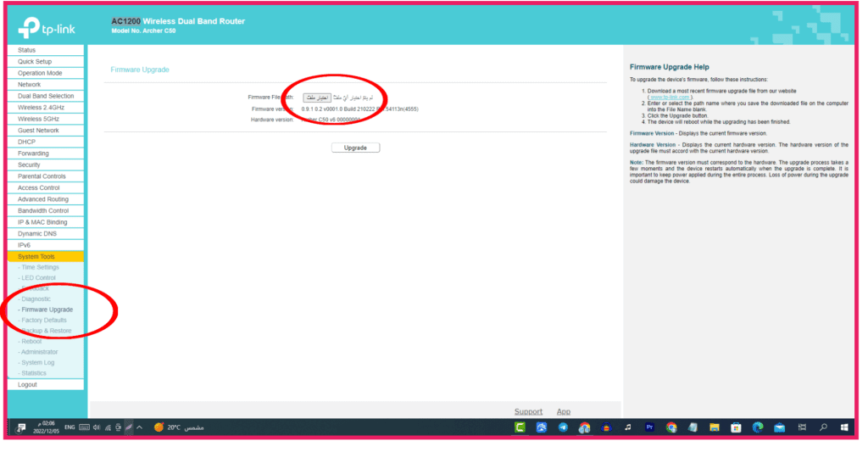
Task: Click the ENG language indicator
Action: point(70,427)
